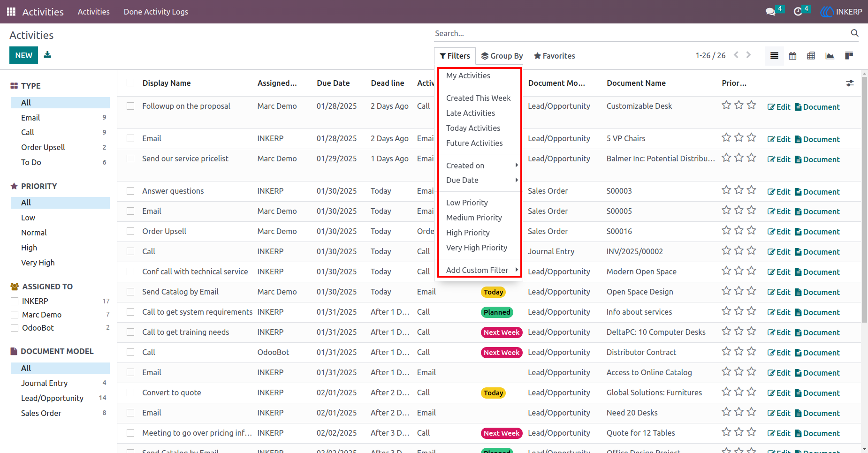This screenshot has height=453, width=868.
Task: Check the Answer questions row checkbox
Action: click(130, 191)
